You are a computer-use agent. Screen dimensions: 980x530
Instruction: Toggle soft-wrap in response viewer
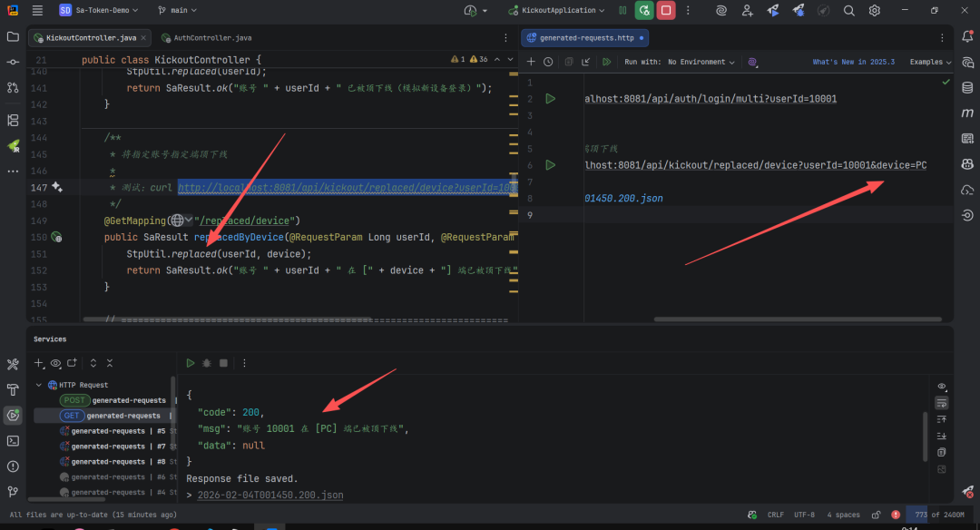(x=942, y=403)
